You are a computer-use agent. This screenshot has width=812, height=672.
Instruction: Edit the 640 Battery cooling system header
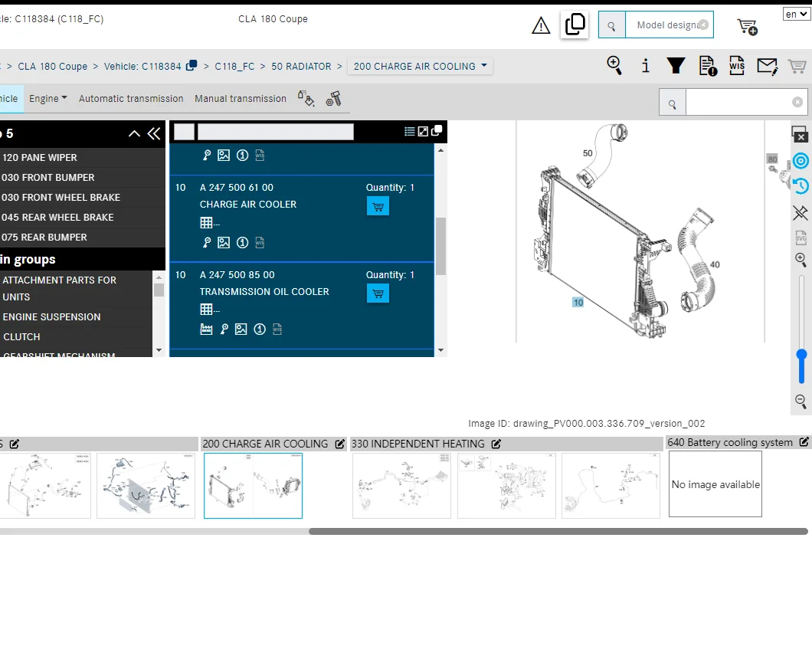point(804,442)
